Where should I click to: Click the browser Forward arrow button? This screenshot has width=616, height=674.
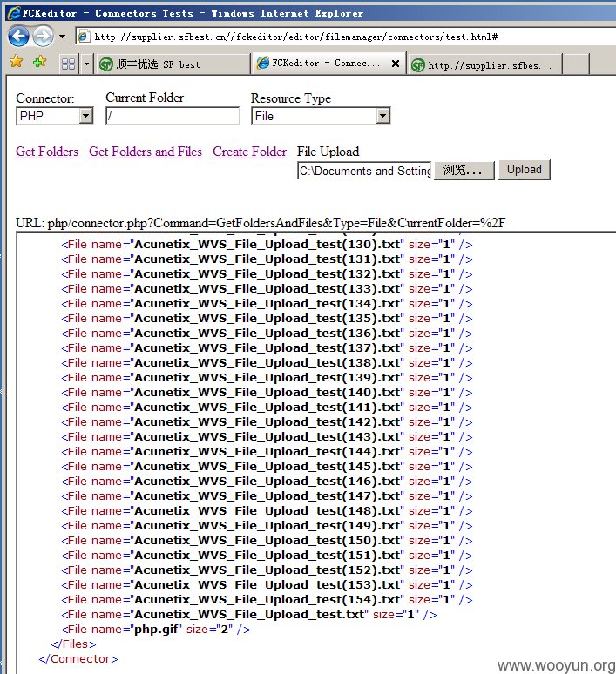point(43,37)
